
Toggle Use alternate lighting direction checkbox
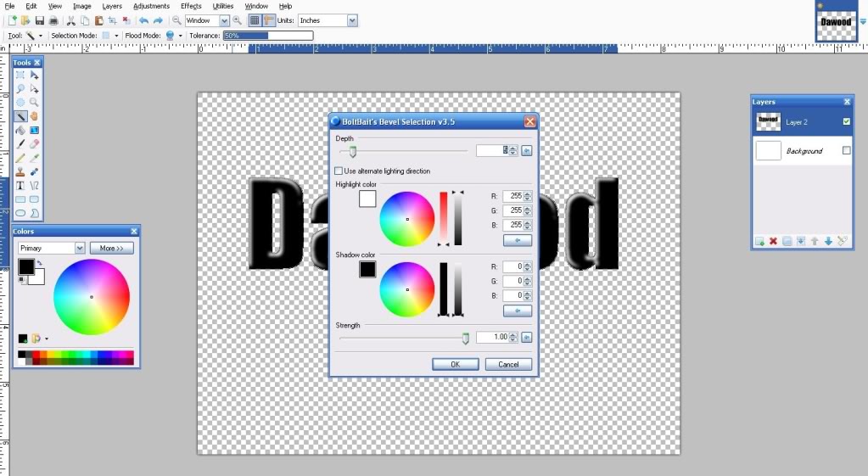(x=339, y=171)
